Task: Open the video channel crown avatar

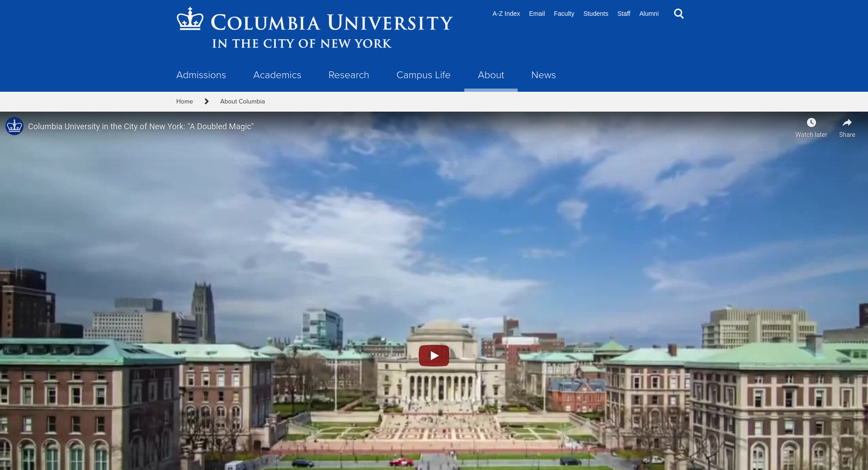Action: 14,126
